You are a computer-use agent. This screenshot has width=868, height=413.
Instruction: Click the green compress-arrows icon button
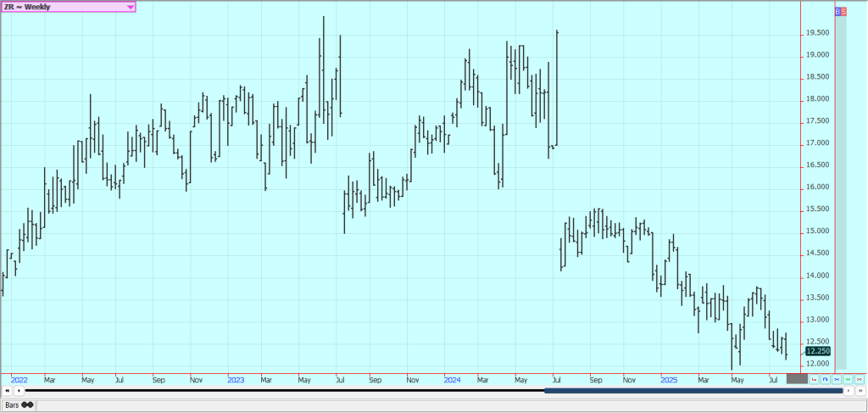click(848, 379)
